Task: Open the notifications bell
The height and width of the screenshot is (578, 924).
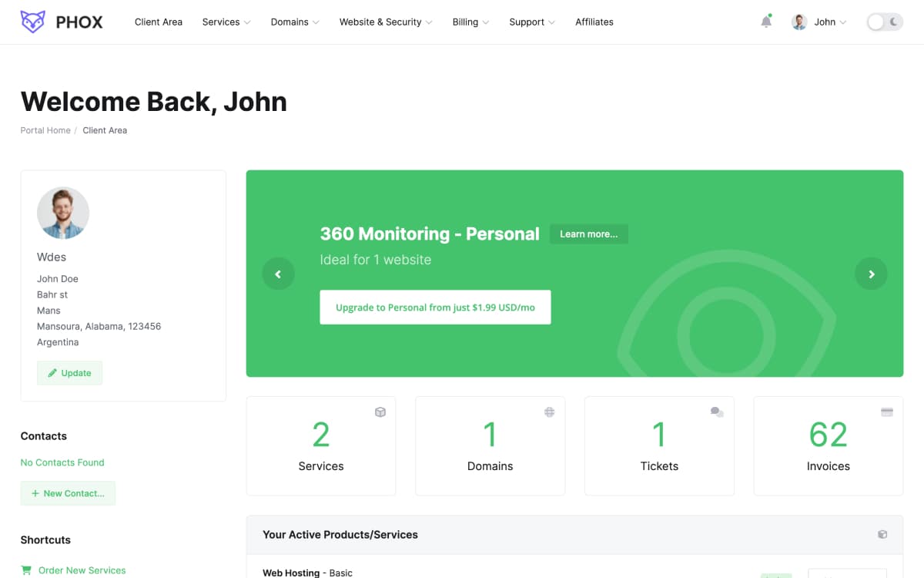Action: 766,22
